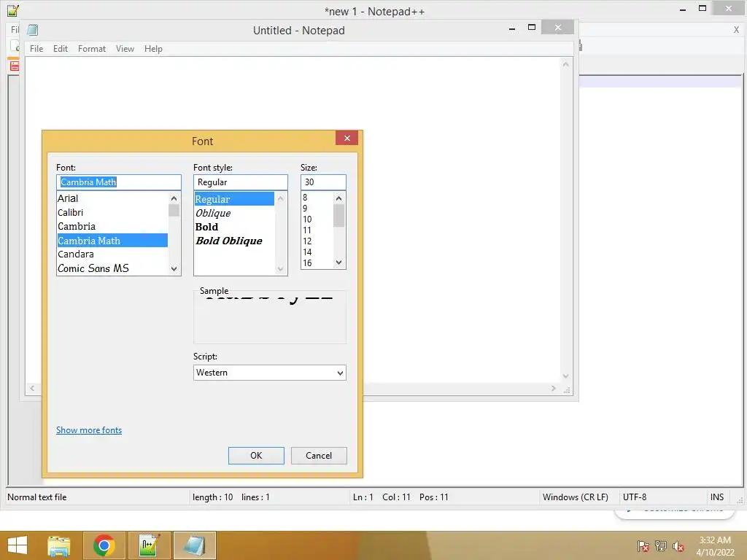Click OK in the Font dialog
This screenshot has width=747, height=560.
[256, 456]
